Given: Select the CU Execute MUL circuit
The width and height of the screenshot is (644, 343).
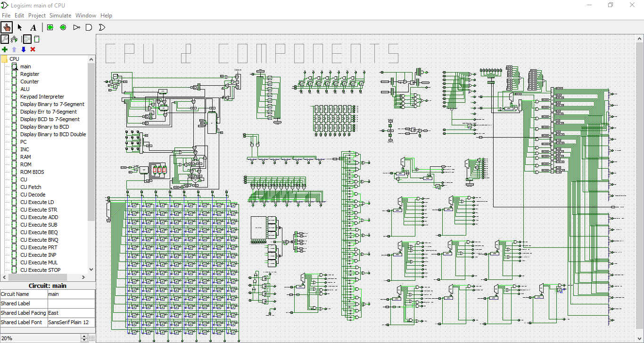Looking at the screenshot, I should coord(40,262).
